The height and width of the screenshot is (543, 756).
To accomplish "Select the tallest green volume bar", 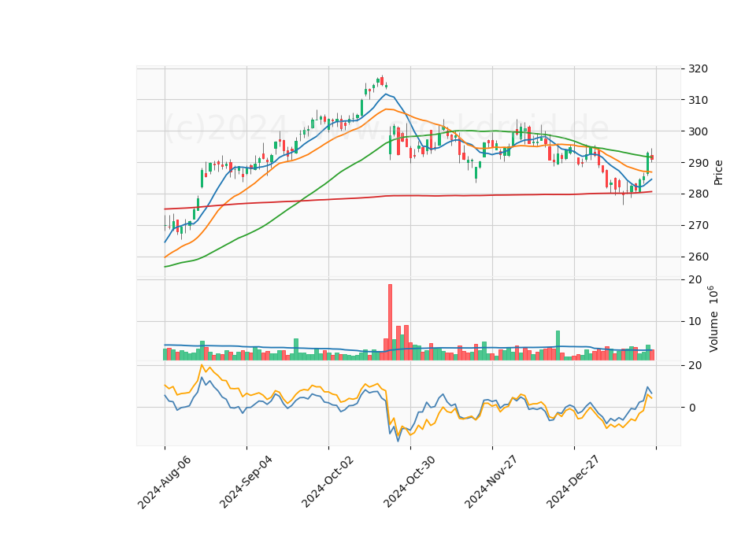I will [x=558, y=345].
